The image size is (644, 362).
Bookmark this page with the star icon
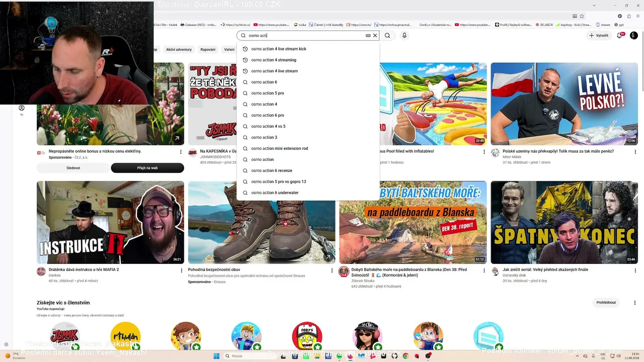click(x=582, y=16)
